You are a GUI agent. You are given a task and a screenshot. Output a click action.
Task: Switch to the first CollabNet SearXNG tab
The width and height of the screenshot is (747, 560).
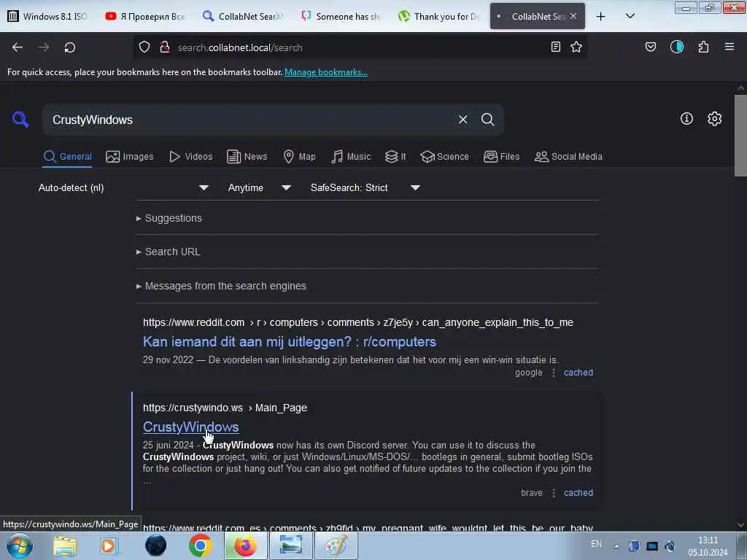242,16
